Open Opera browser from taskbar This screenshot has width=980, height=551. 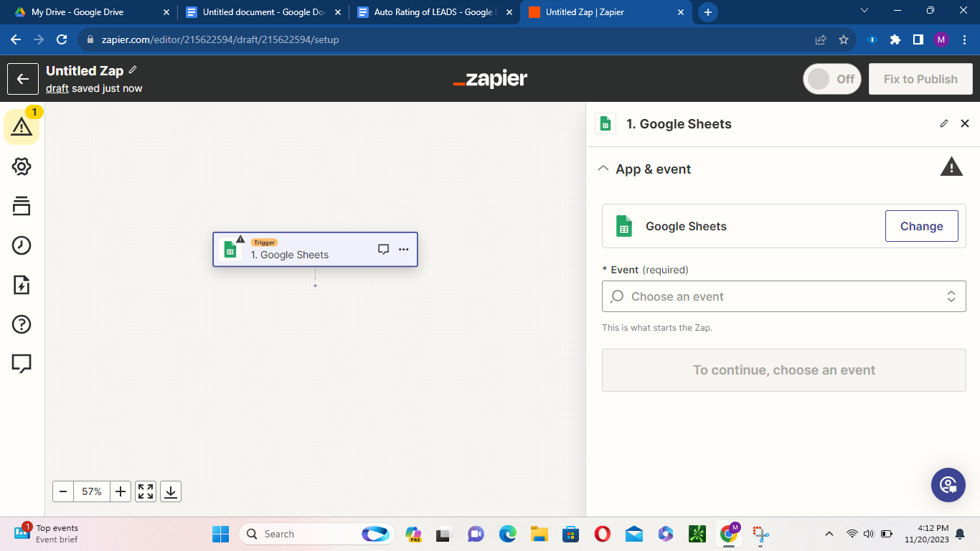[602, 534]
